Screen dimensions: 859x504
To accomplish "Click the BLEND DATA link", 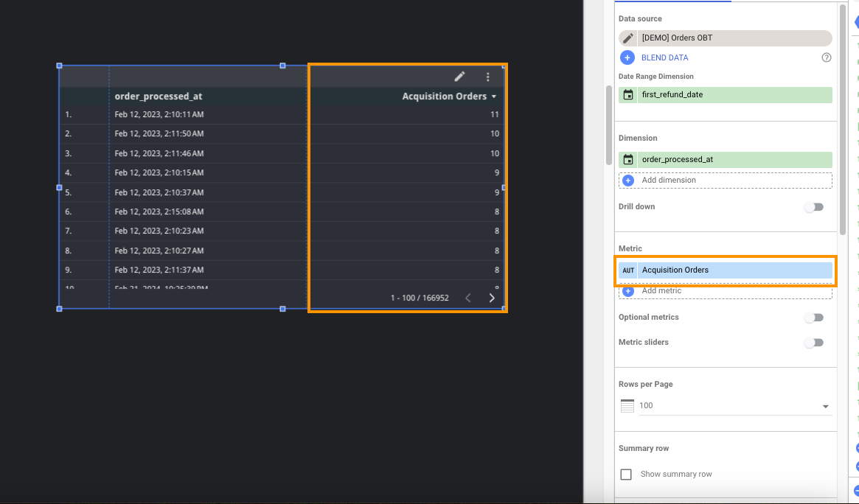I will click(664, 57).
